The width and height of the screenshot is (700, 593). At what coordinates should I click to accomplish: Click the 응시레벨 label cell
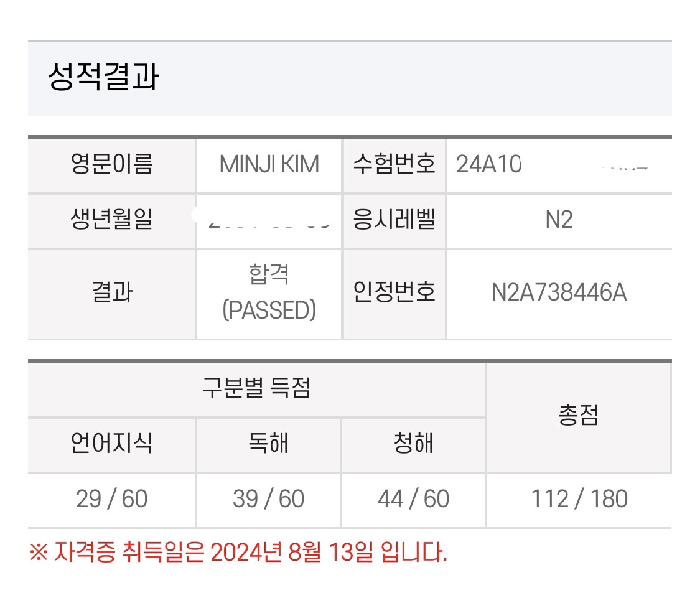pos(394,221)
